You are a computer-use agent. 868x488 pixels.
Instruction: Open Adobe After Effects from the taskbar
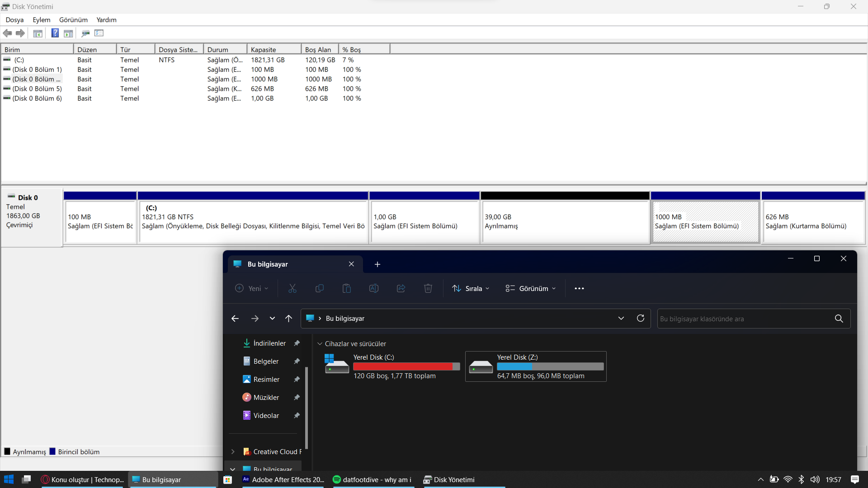coord(283,479)
